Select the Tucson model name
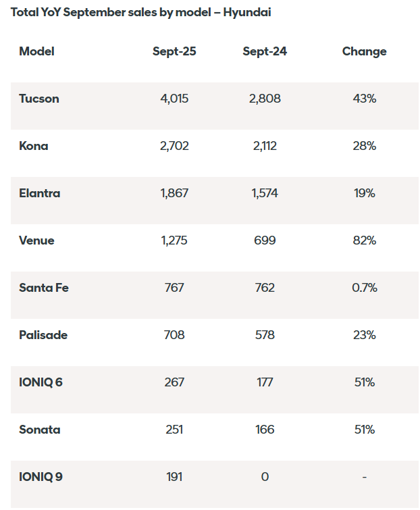Screen dimensions: 420x510 click(39, 99)
